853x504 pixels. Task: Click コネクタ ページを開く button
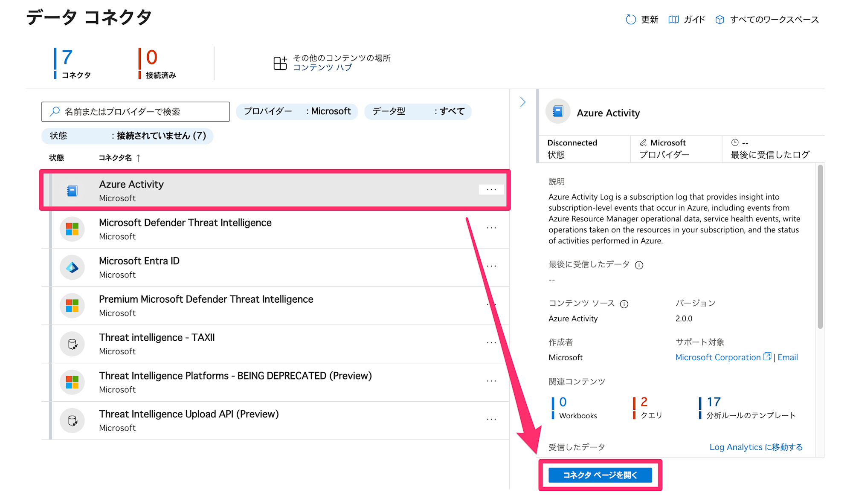tap(600, 475)
